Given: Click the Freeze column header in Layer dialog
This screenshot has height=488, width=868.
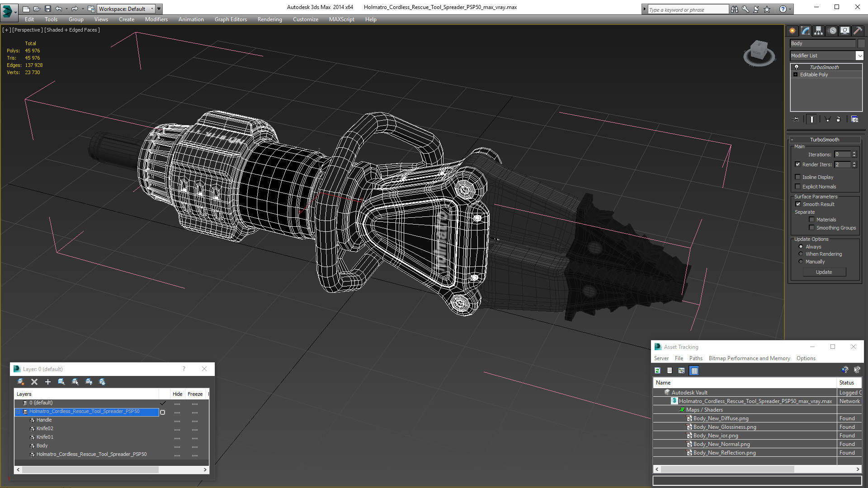Looking at the screenshot, I should tap(195, 394).
